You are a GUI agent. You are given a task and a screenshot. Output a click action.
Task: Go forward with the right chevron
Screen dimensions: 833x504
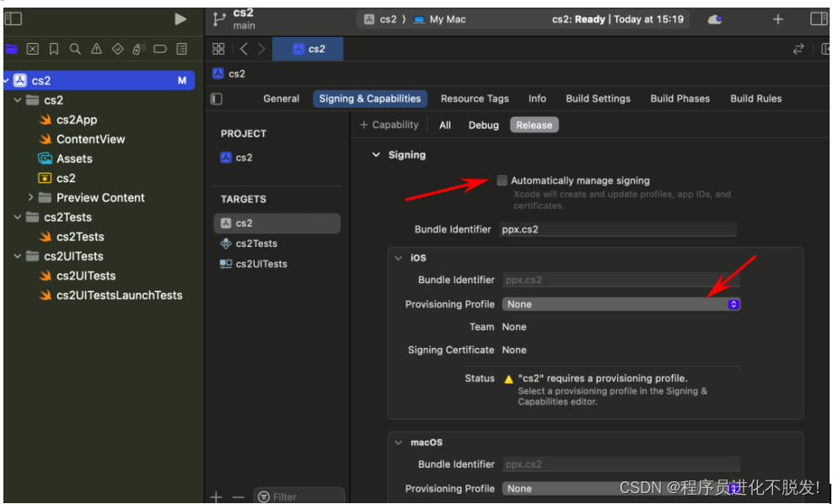[261, 49]
